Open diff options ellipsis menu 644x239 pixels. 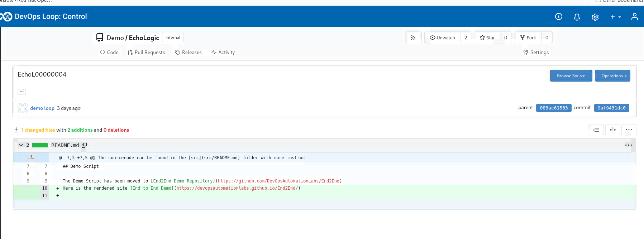629,130
